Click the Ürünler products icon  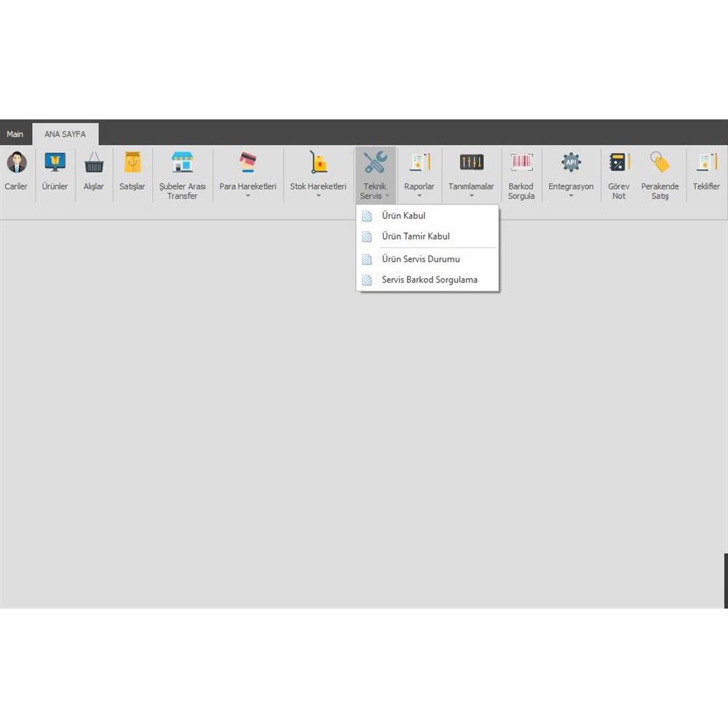55,163
